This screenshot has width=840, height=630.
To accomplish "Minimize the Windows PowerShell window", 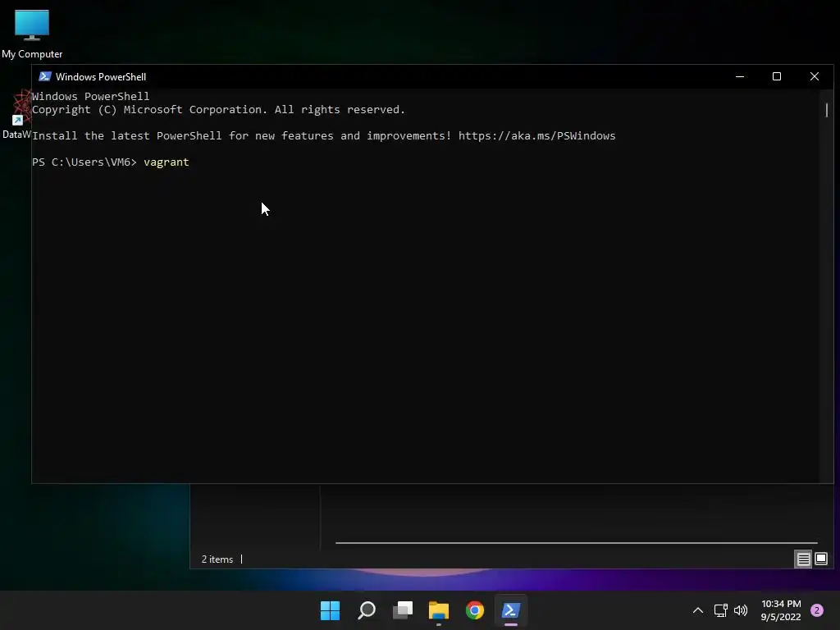I will (x=740, y=76).
